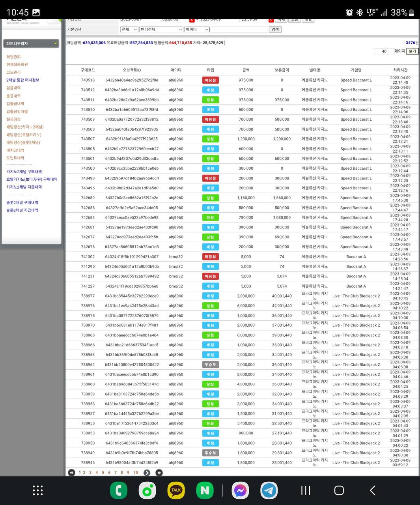The image size is (420, 505).
Task: Click the next page arrow icon
Action: [147, 473]
